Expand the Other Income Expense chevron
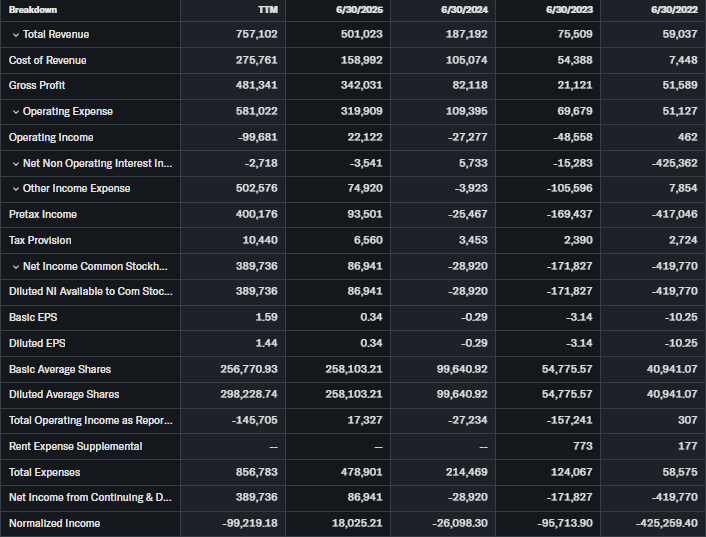Viewport: 706px width, 537px height. pos(16,189)
